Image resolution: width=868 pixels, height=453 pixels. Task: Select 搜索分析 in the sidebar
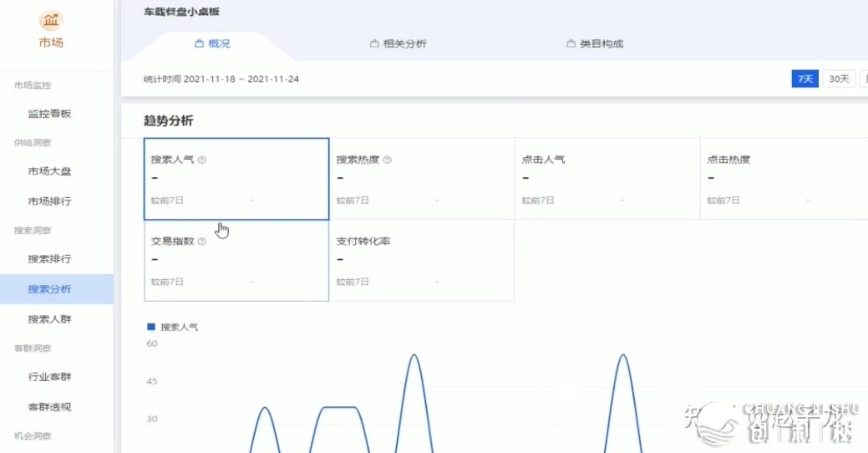tap(57, 289)
